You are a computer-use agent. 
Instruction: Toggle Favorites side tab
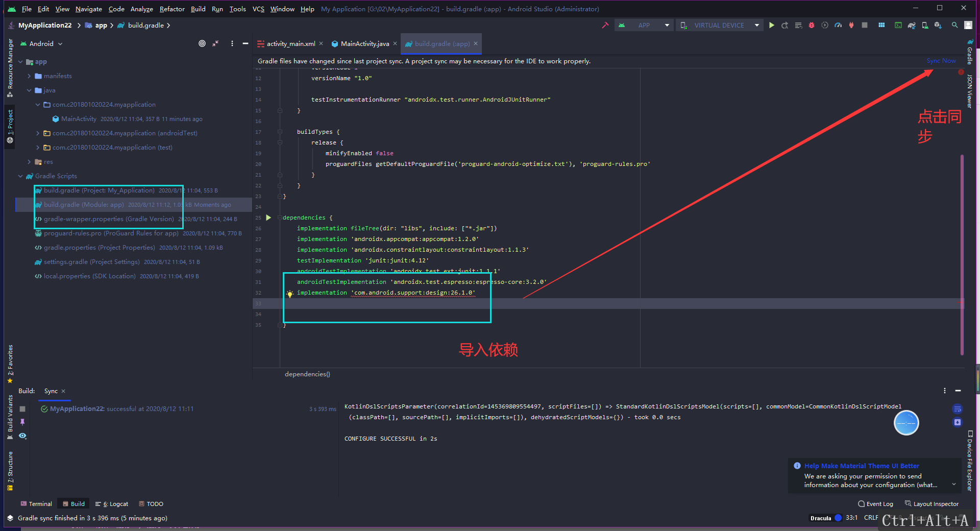tap(10, 364)
